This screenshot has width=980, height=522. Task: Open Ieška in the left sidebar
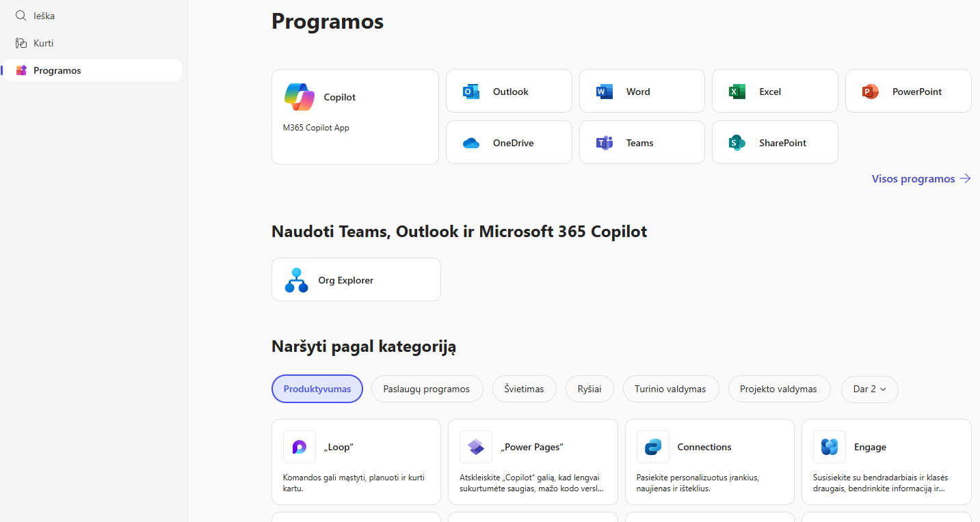pyautogui.click(x=92, y=15)
